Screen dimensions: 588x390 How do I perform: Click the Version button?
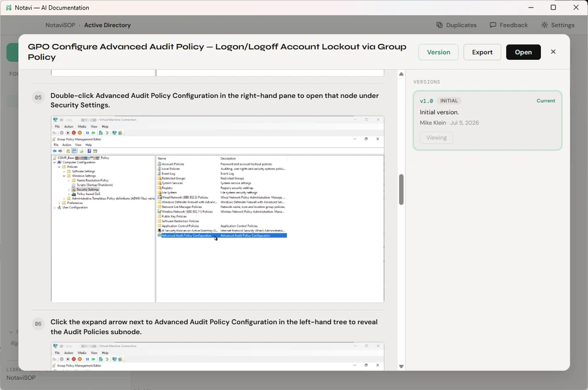tap(439, 52)
